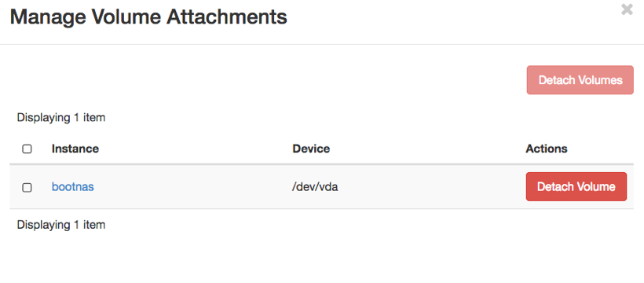Click the lower Displaying 1 item text
Screen dimensions: 644x283
(61, 225)
